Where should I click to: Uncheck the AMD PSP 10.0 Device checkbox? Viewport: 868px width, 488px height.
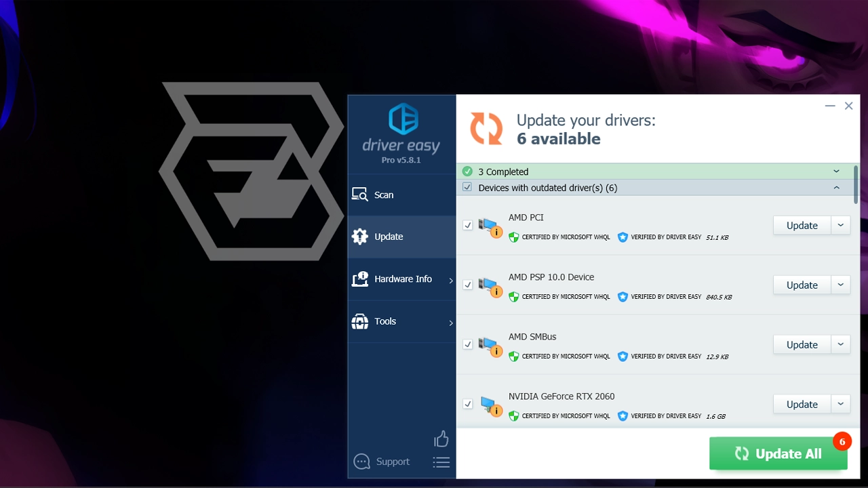point(467,285)
